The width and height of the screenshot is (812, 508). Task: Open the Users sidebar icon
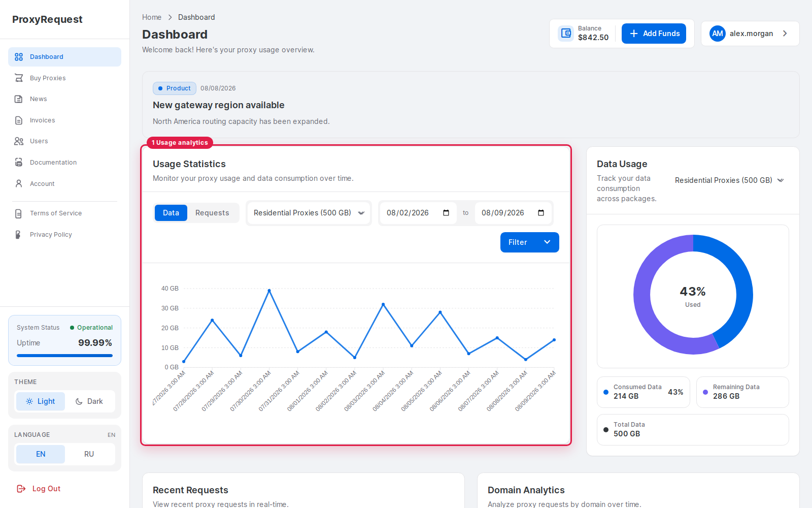point(19,141)
